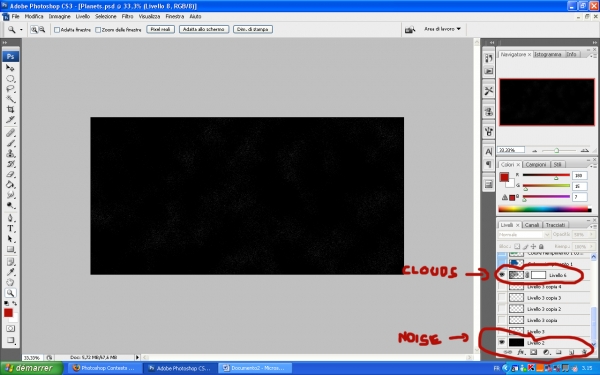The width and height of the screenshot is (600, 375).
Task: Toggle lock all on layer
Action: pyautogui.click(x=541, y=246)
